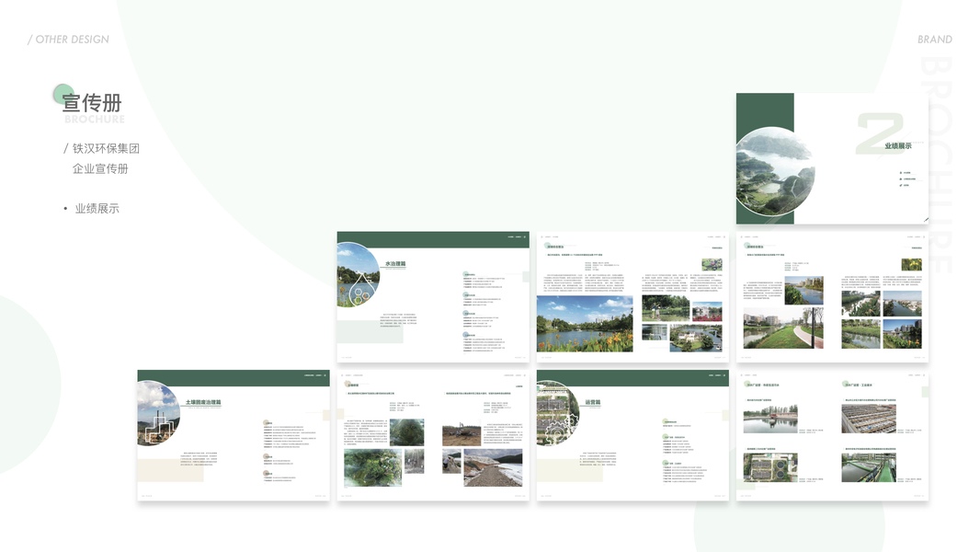Viewport: 980px width, 552px height.
Task: Open the water treatment plants spread
Action: [x=832, y=435]
